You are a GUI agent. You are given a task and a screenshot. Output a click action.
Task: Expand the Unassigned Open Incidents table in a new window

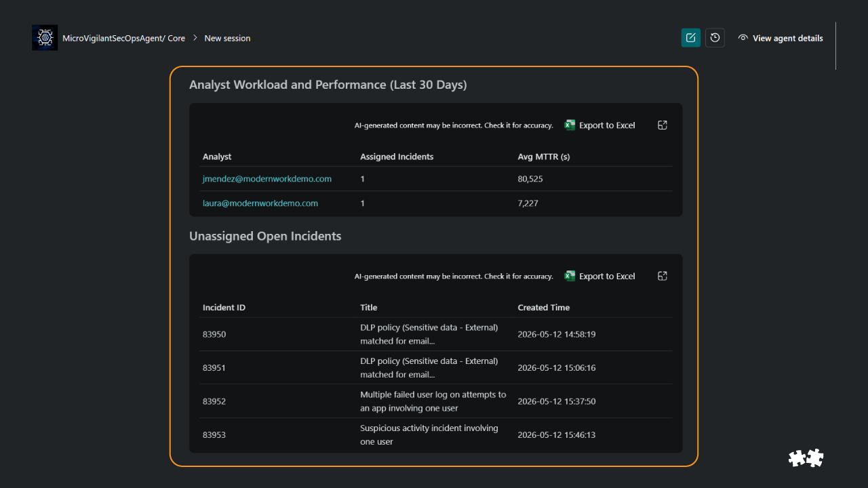pos(663,276)
